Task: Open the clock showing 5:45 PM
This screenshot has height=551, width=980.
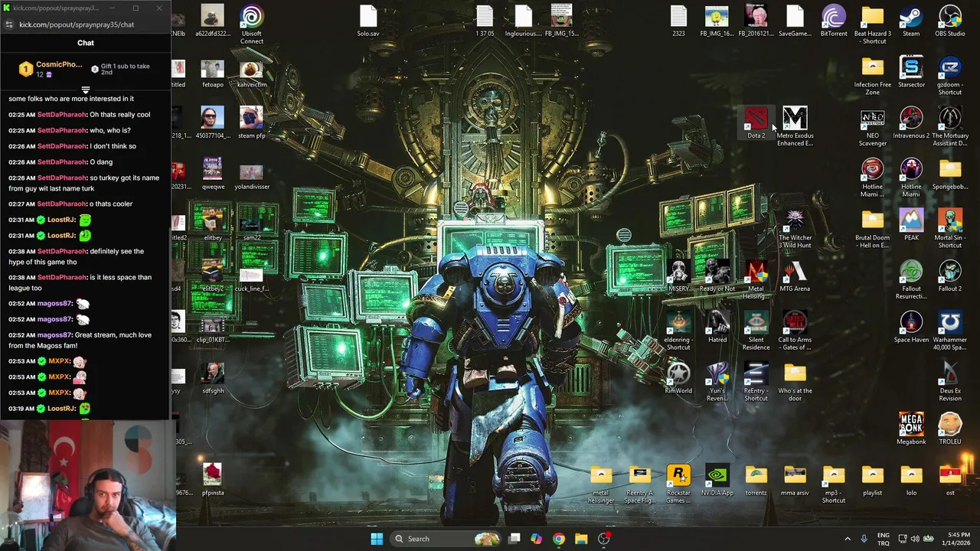Action: click(958, 539)
